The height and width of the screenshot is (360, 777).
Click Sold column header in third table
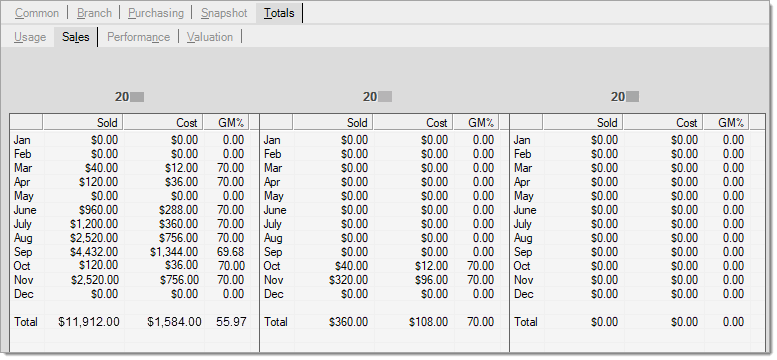point(583,122)
